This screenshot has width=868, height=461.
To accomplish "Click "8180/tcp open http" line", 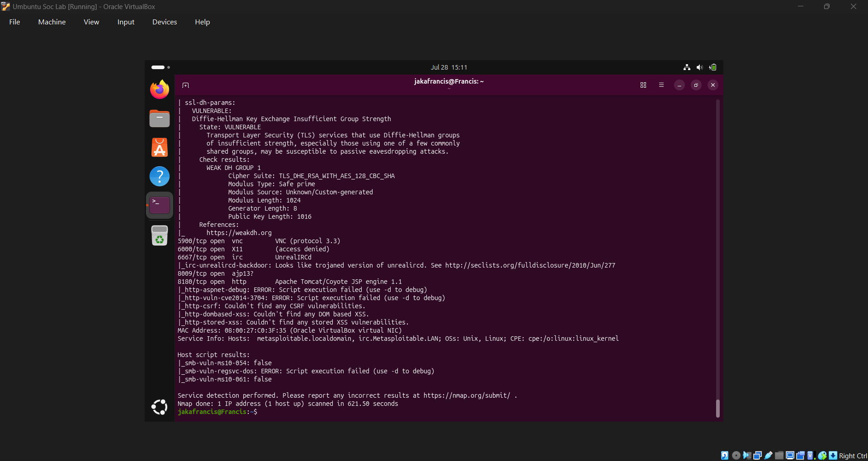I will pyautogui.click(x=290, y=282).
